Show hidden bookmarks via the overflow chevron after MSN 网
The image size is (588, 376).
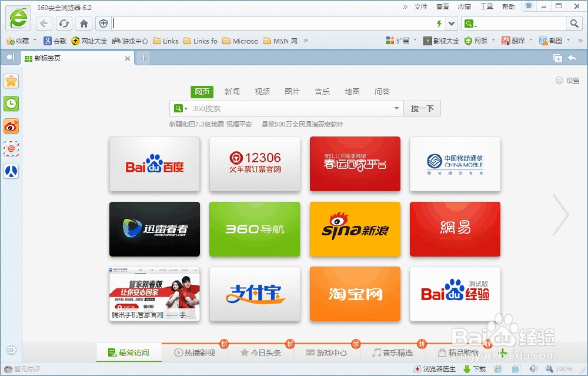coord(306,41)
